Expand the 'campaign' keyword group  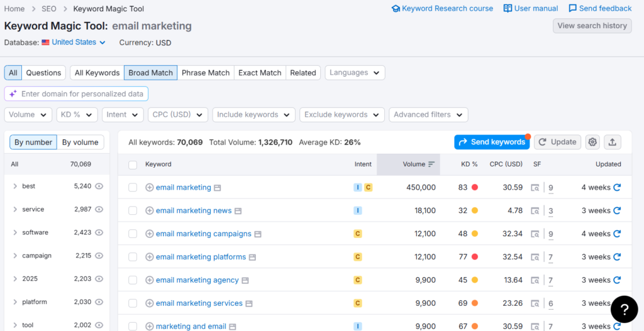(16, 256)
